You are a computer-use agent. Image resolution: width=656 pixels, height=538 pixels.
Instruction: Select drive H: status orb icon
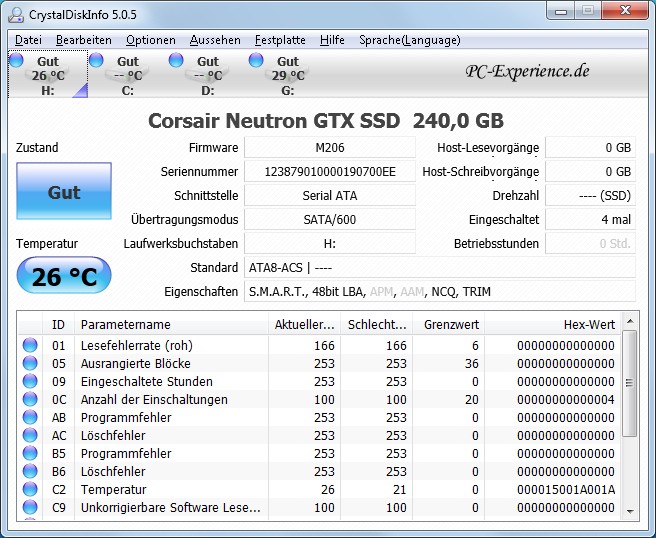click(16, 61)
